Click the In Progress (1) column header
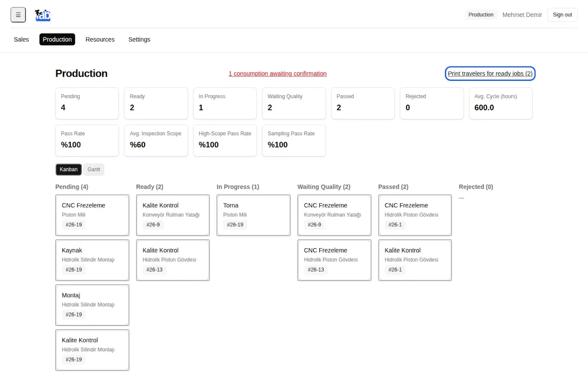The height and width of the screenshot is (389, 588). click(238, 187)
